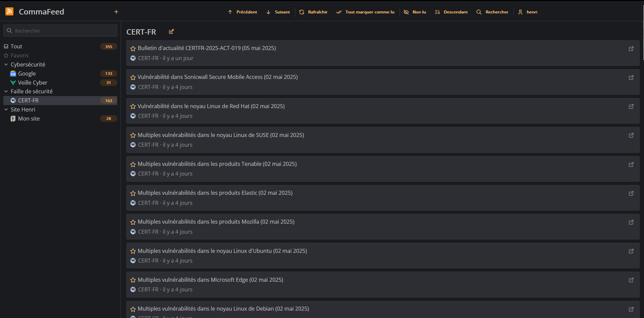Open the Bulletin d'actualité CERTFR-2025-ACT-019 title
The height and width of the screenshot is (318, 644).
(x=207, y=48)
